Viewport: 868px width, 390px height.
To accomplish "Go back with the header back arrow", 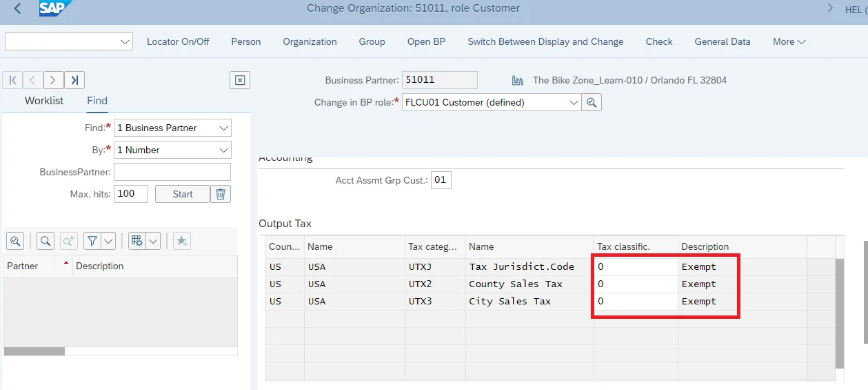I will (x=17, y=9).
